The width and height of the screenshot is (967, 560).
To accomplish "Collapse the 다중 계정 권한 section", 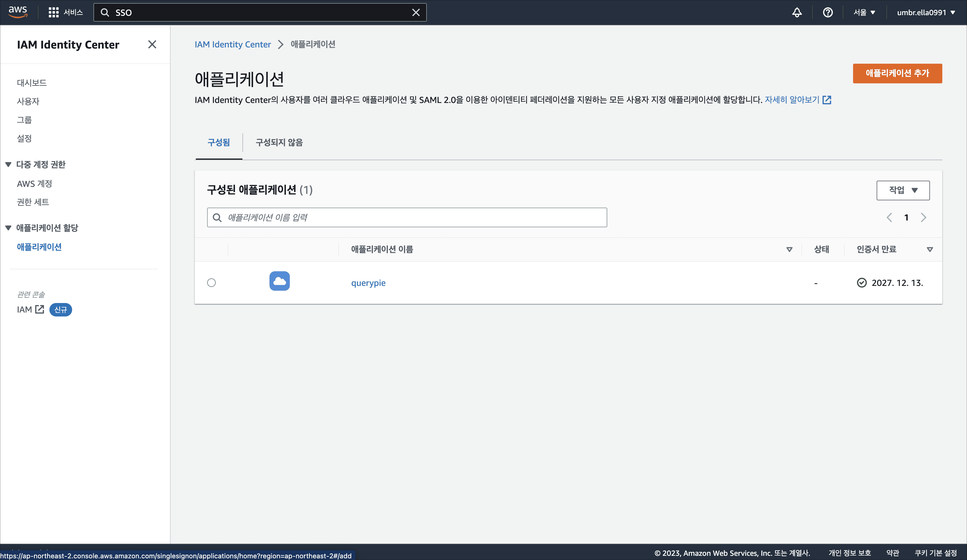I will pos(8,164).
